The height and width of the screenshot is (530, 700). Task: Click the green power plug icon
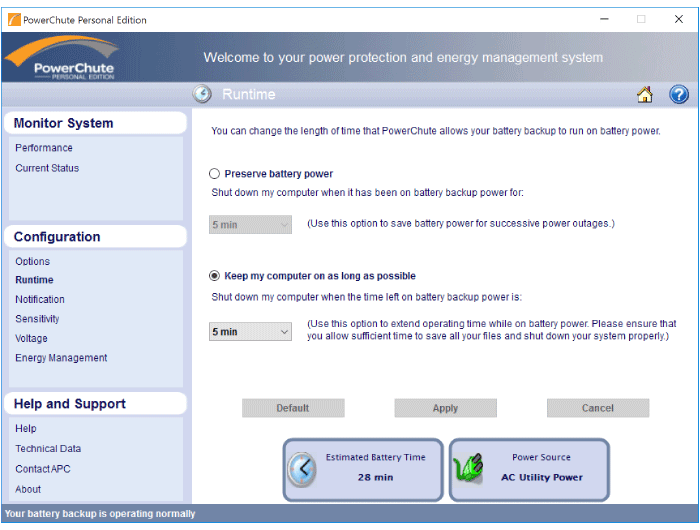point(468,469)
